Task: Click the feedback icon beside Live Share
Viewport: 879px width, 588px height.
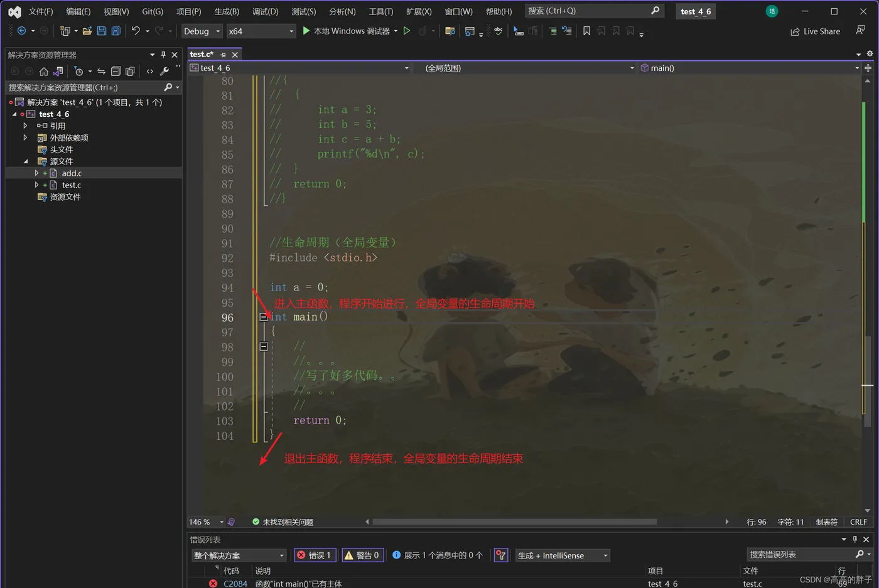Action: coord(860,30)
